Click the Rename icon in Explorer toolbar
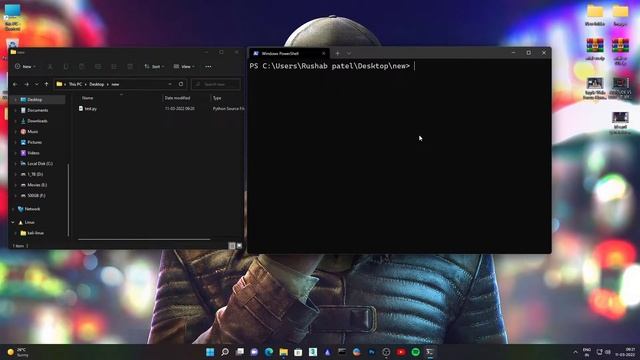This screenshot has width=640, height=360. 98,67
